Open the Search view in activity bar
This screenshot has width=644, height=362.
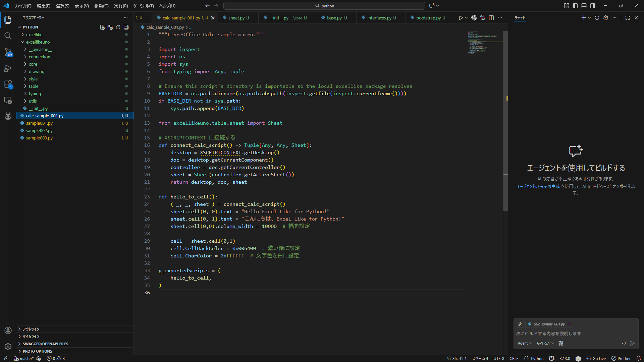[x=8, y=36]
